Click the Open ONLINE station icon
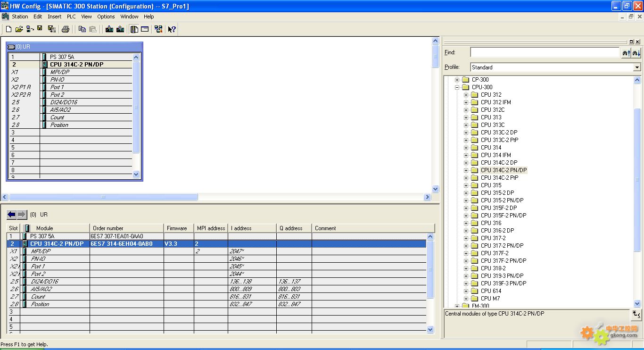The width and height of the screenshot is (644, 350). click(30, 29)
